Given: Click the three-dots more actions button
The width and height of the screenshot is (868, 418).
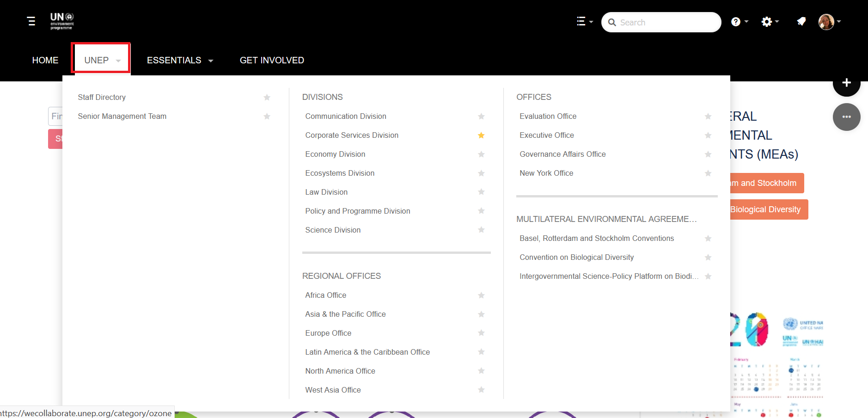Looking at the screenshot, I should 846,117.
